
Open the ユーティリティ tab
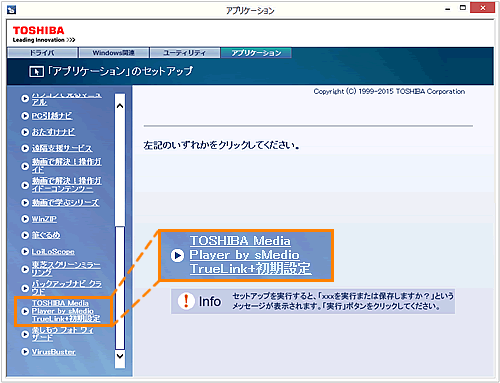point(185,53)
